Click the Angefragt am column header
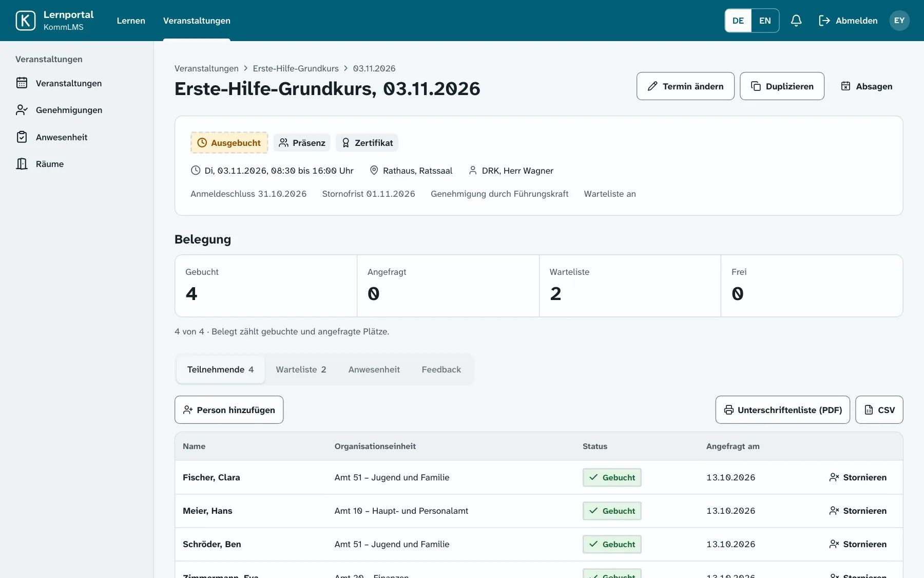Screen dimensions: 924x578 pos(733,446)
